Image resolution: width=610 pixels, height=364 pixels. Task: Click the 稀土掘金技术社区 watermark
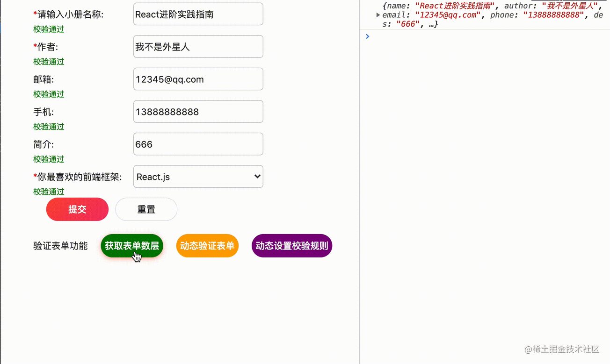coord(562,349)
